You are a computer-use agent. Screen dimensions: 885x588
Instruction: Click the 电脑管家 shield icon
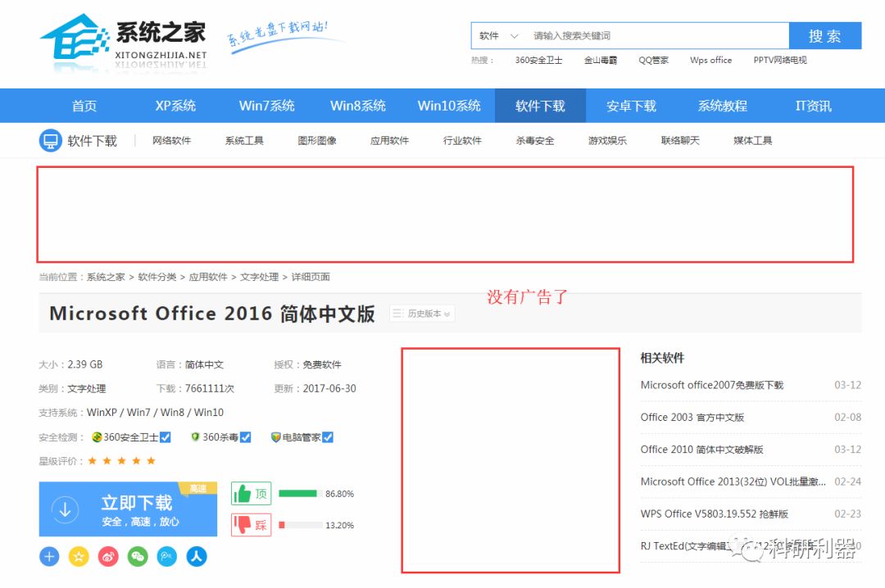[276, 437]
